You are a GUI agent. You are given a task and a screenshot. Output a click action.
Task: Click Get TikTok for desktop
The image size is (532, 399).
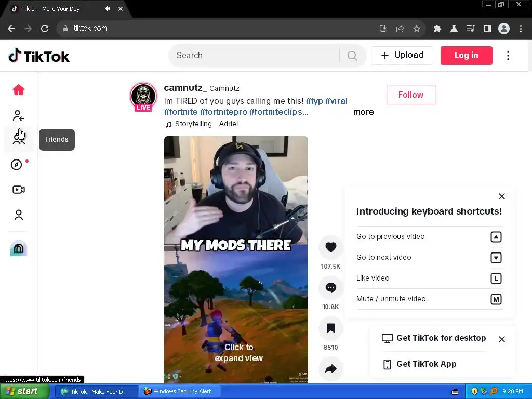coord(434,338)
